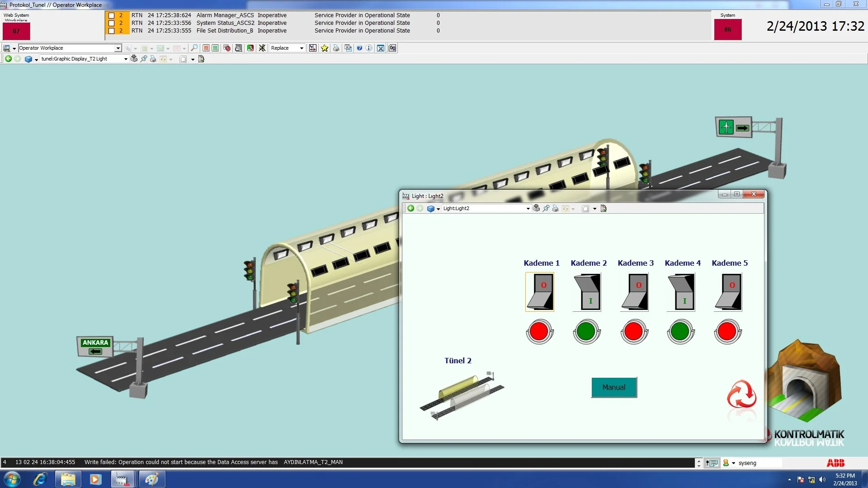Click the silence alarm crossed-speaker icon
The width and height of the screenshot is (868, 488).
262,48
